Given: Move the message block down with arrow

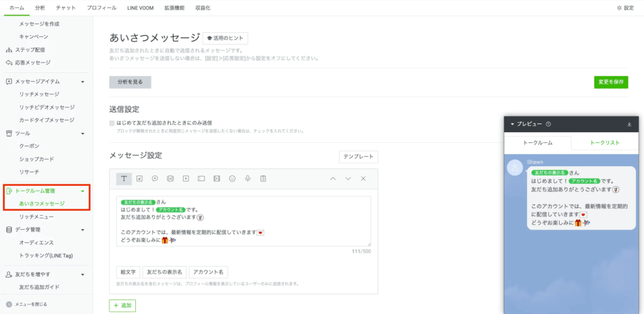Looking at the screenshot, I should [348, 178].
